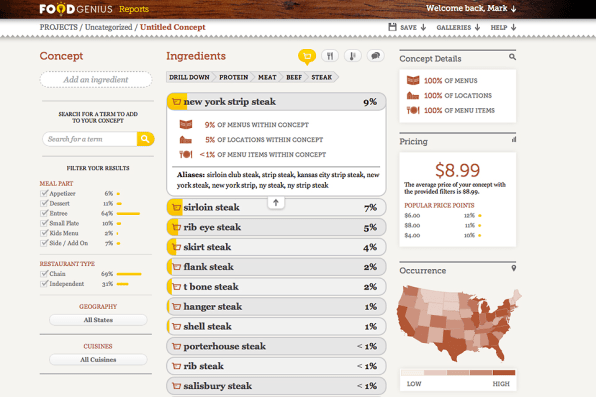The image size is (596, 397).
Task: Open the Save dropdown menu
Action: (x=407, y=27)
